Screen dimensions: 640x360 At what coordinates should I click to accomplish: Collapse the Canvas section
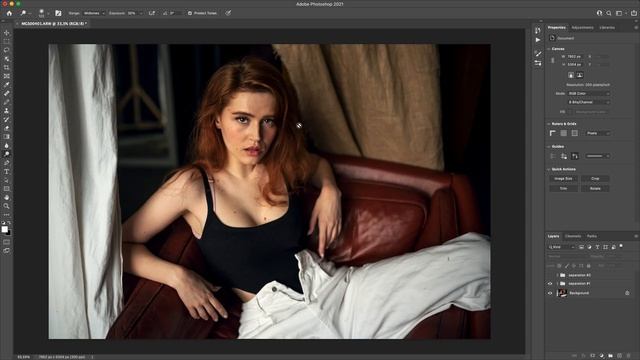point(549,49)
